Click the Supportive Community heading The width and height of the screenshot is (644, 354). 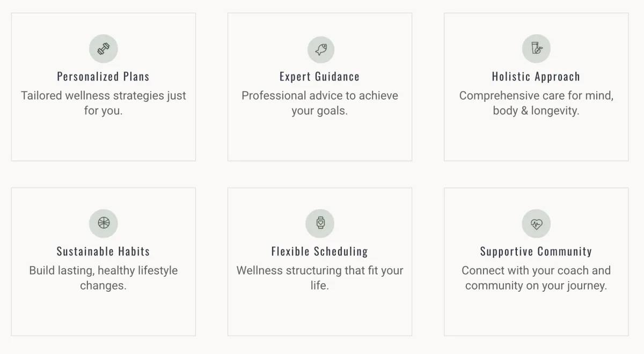coord(536,252)
